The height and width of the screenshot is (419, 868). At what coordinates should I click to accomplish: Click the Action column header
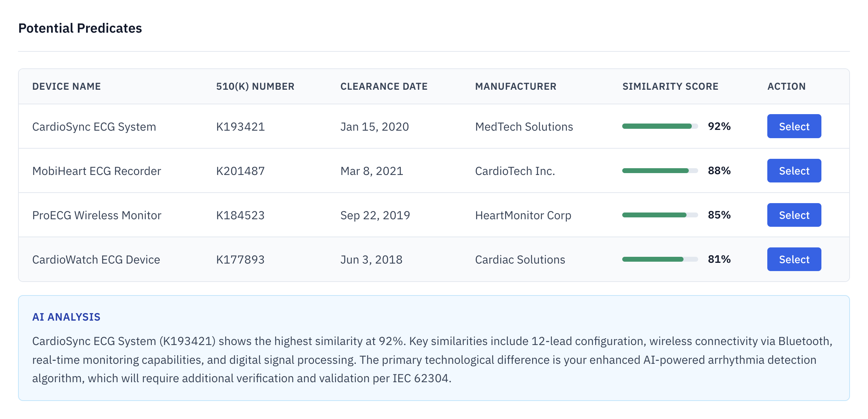coord(786,86)
